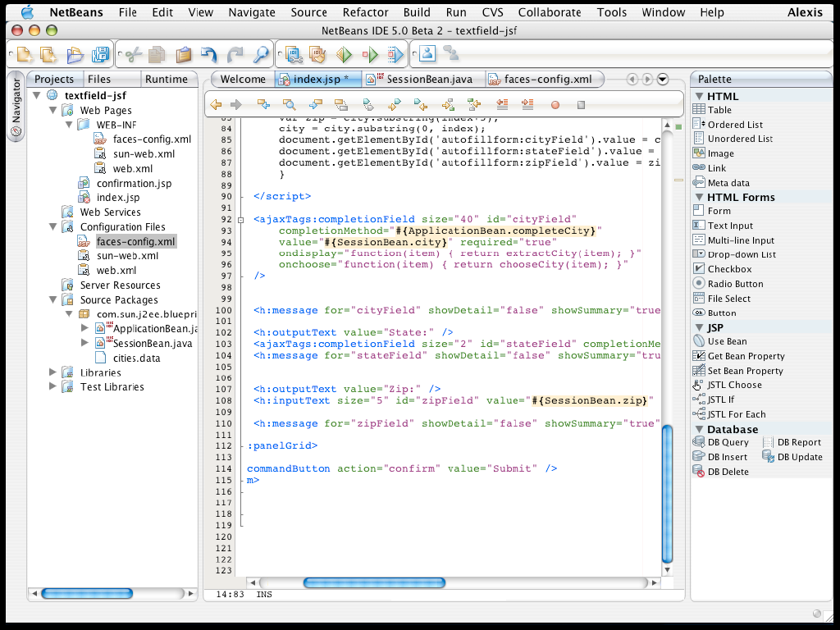
Task: Click the Stop Macro Recording square
Action: [x=581, y=105]
